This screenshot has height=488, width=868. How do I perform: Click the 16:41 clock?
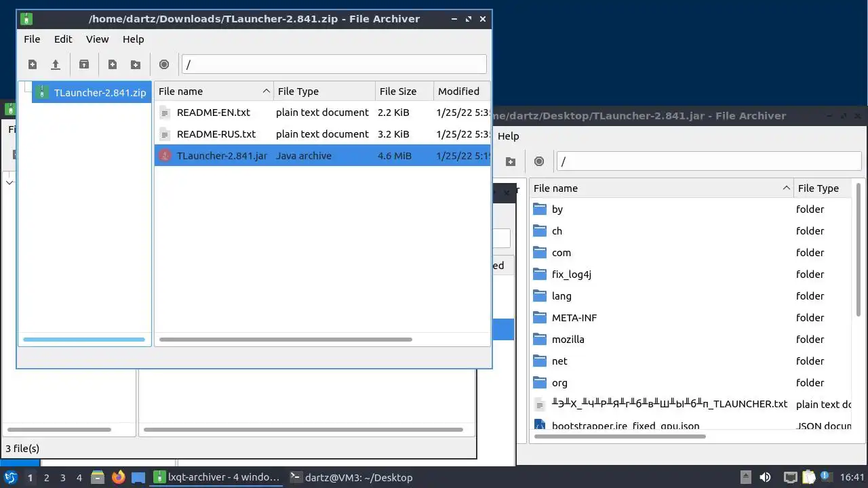(x=852, y=477)
